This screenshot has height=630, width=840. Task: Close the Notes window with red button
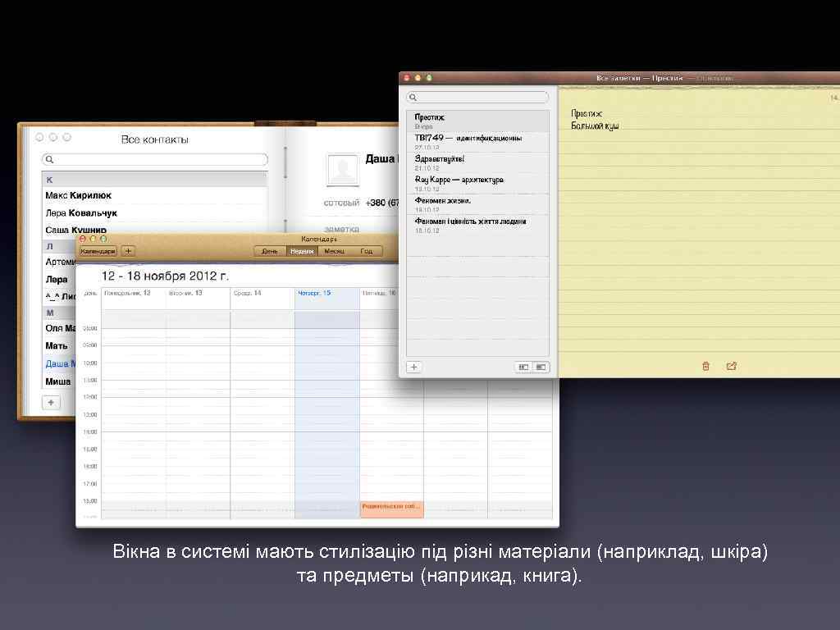(x=407, y=78)
